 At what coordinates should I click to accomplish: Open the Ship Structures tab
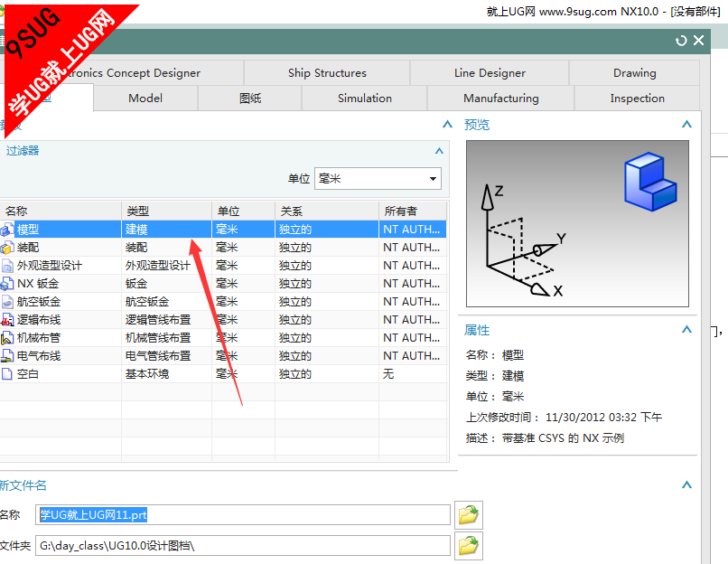327,73
